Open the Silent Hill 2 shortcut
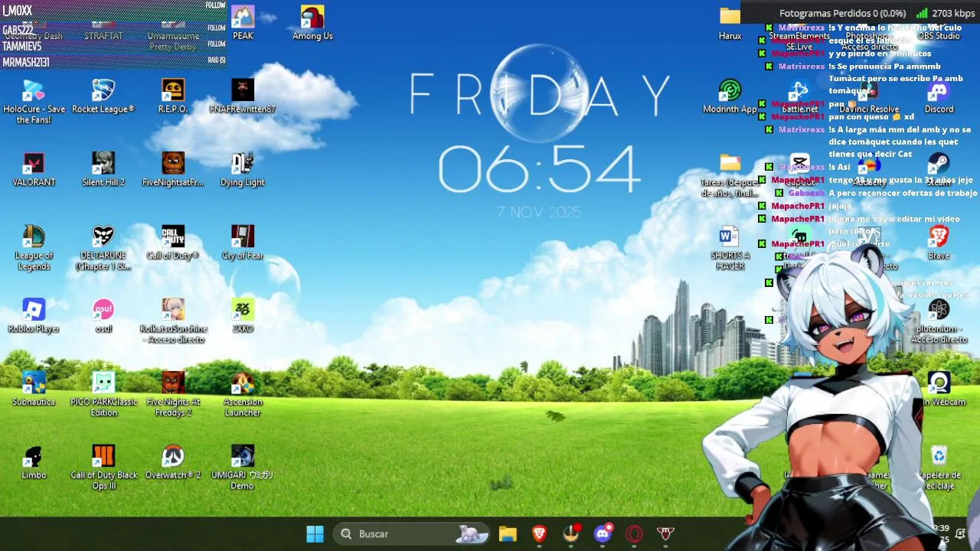Viewport: 980px width, 551px height. 103,170
